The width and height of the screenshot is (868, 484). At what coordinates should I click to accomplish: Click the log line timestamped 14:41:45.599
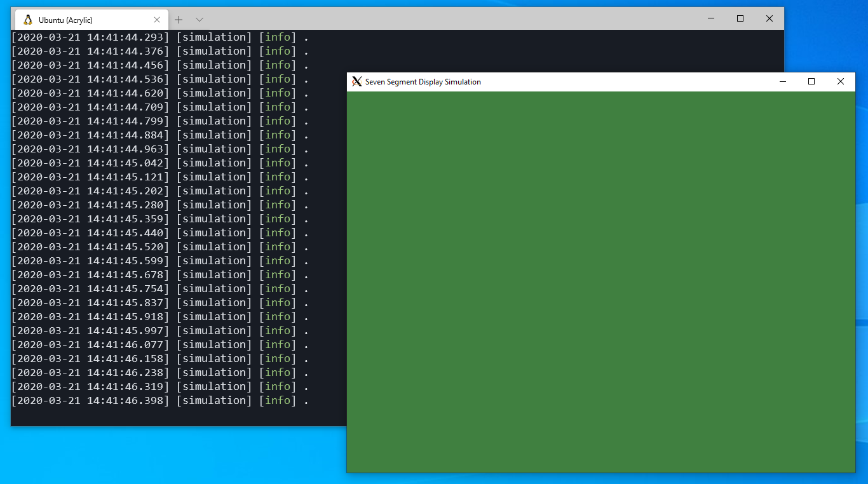161,260
